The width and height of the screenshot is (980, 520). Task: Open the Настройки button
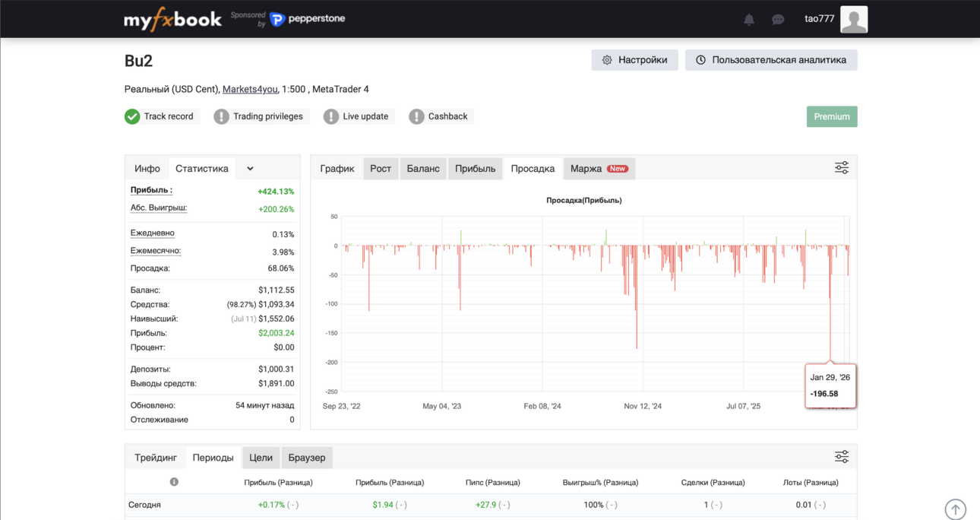coord(635,60)
